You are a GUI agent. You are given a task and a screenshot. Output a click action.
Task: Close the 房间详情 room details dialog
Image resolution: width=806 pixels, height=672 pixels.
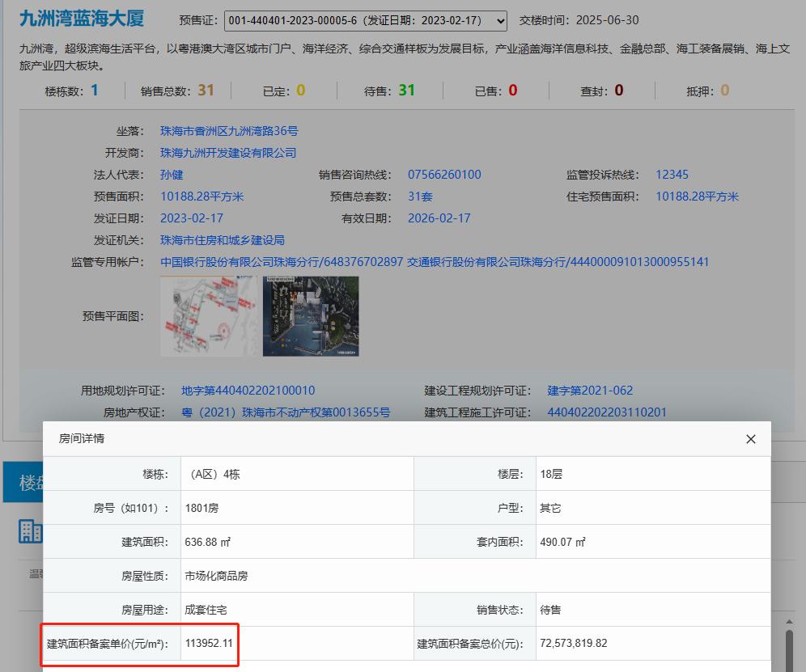(750, 438)
